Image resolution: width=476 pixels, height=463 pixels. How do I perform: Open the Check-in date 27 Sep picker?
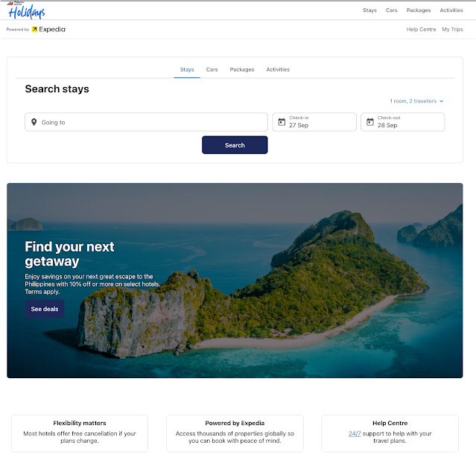pyautogui.click(x=314, y=122)
